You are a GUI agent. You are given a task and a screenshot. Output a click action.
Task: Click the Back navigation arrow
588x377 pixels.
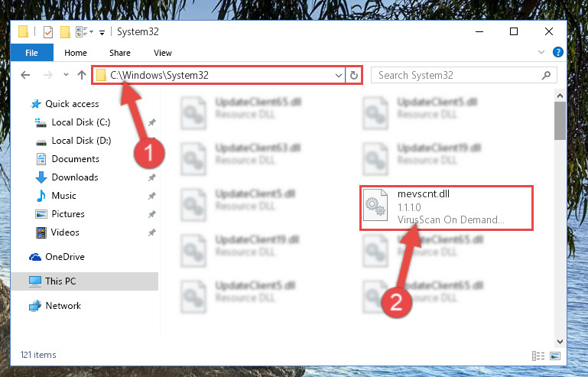[x=25, y=75]
